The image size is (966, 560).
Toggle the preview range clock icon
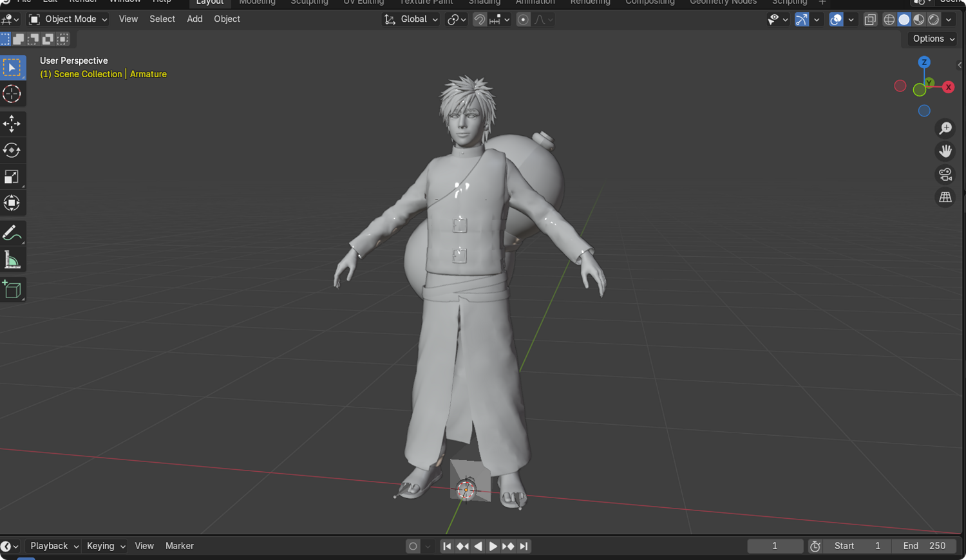(x=815, y=546)
